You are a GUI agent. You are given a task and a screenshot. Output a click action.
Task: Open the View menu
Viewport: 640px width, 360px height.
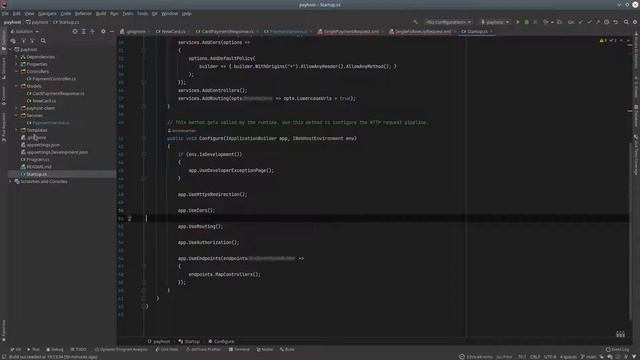(29, 13)
